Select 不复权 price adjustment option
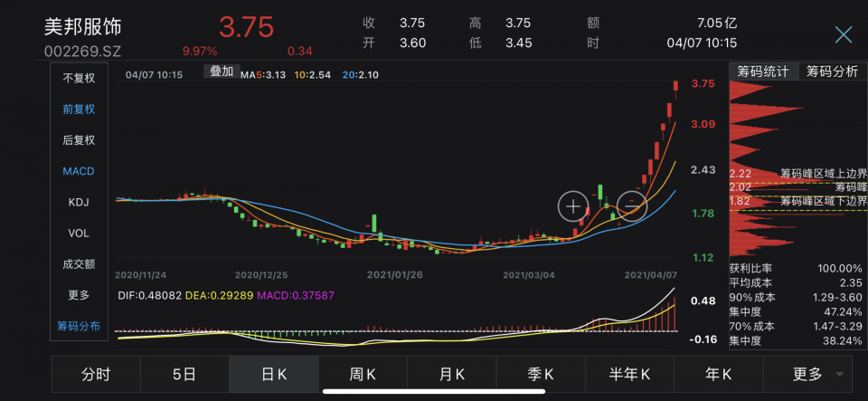Viewport: 868px width, 401px height. coord(79,78)
